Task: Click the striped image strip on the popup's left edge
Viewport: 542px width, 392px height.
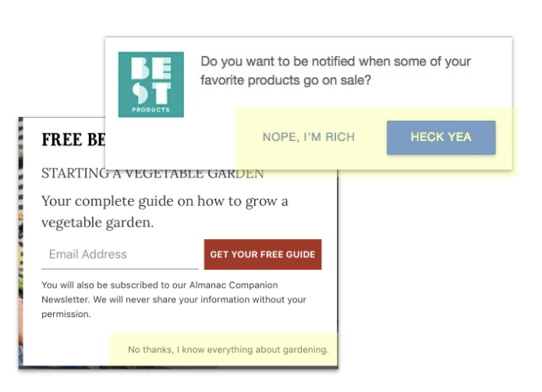Action: click(x=21, y=242)
